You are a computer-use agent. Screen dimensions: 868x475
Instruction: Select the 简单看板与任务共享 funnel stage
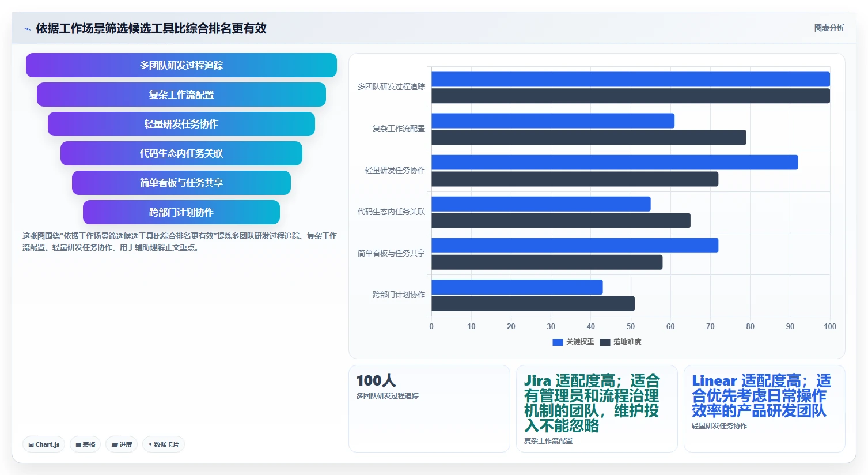pos(181,183)
